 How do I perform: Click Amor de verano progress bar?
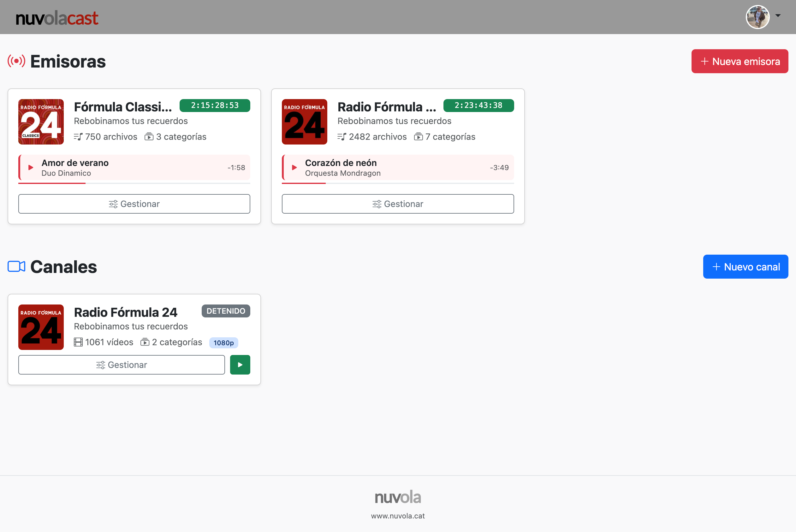click(134, 183)
